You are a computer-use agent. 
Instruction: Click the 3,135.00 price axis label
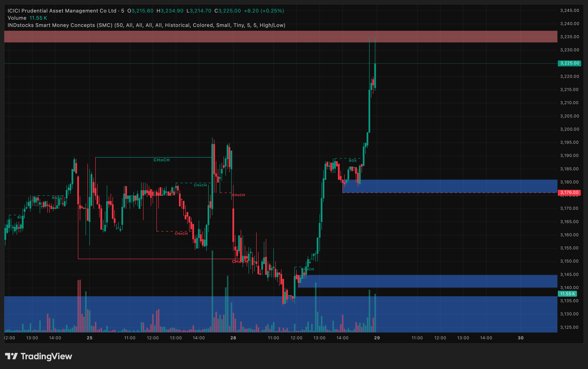[570, 301]
